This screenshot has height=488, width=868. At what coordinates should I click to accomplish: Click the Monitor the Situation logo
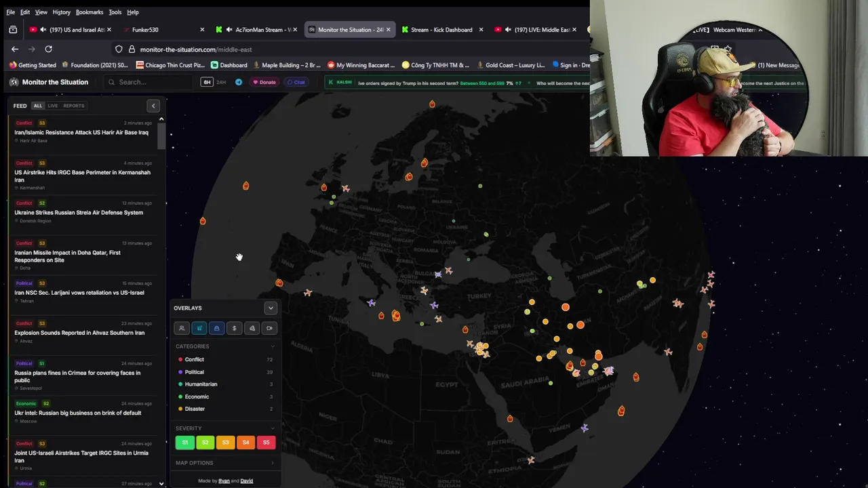coord(14,82)
